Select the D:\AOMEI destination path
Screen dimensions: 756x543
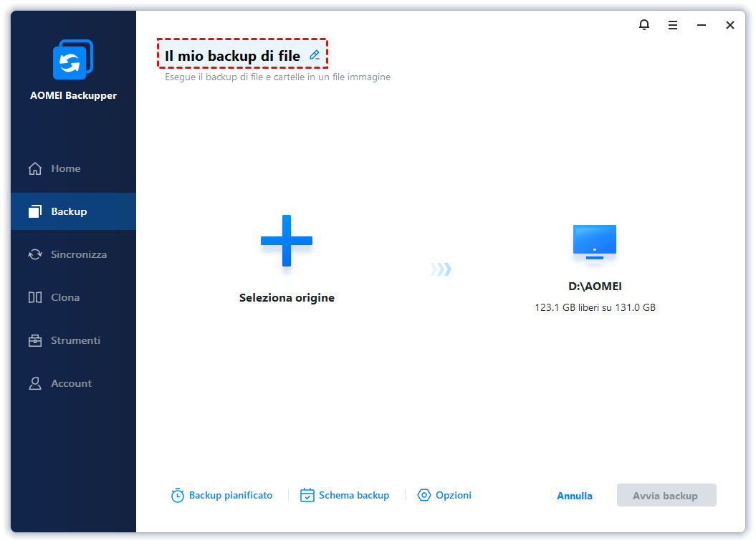point(595,287)
